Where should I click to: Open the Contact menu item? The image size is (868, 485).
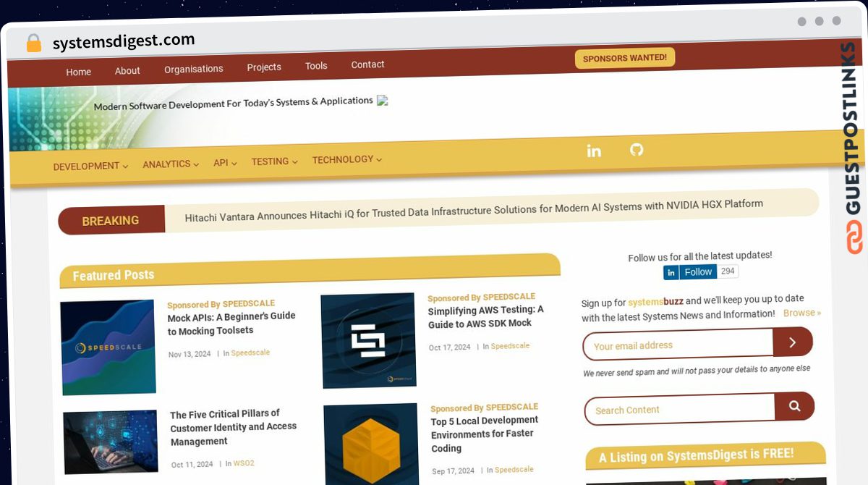coord(367,64)
